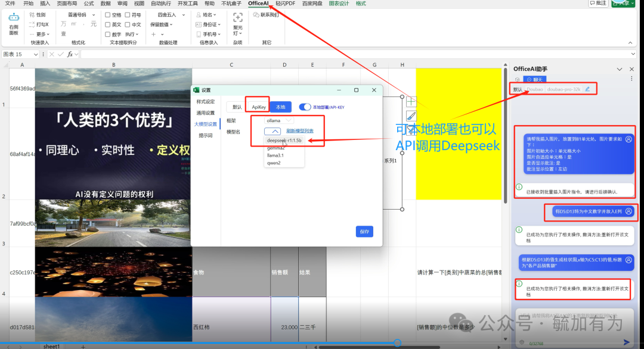644x349 pixels.
Task: Click the 壹 capital-number format icon
Action: pos(63,34)
